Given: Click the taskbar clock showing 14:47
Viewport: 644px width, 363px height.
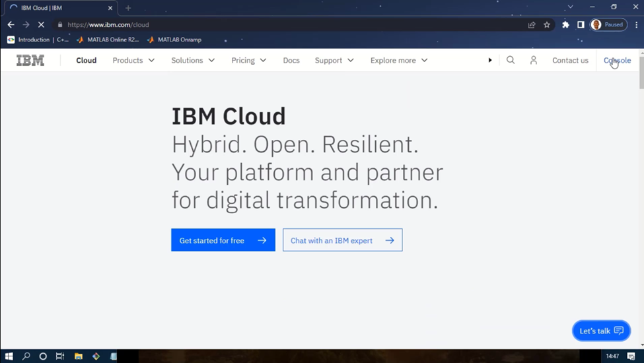Looking at the screenshot, I should tap(612, 356).
